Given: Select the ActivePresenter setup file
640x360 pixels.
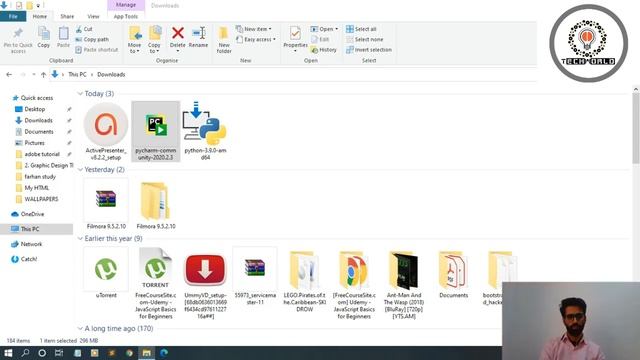Looking at the screenshot, I should (106, 131).
